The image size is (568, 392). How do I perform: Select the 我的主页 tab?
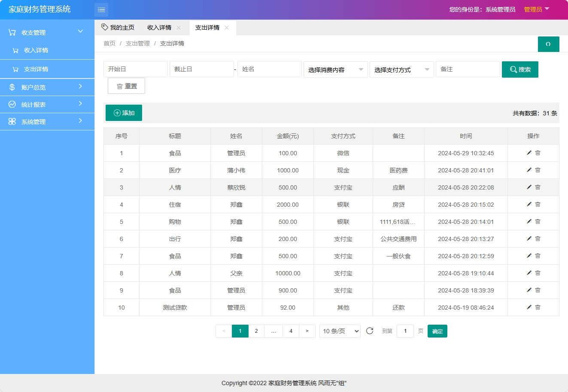point(121,27)
